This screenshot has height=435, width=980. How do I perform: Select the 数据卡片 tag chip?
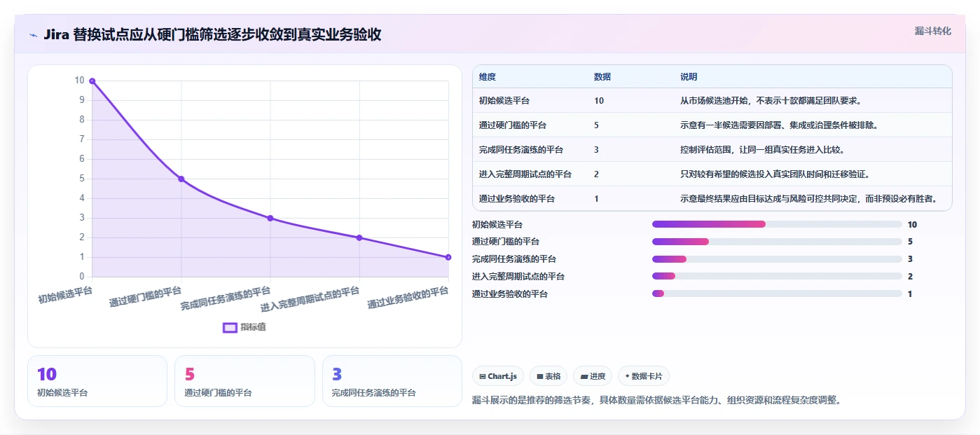[644, 376]
